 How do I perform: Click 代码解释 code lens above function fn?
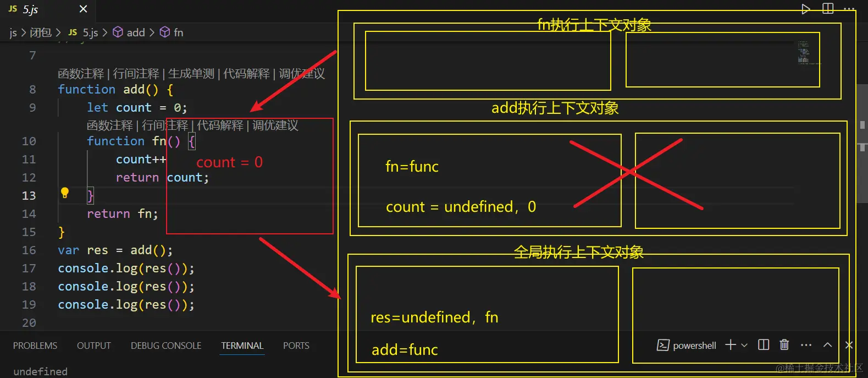[220, 125]
